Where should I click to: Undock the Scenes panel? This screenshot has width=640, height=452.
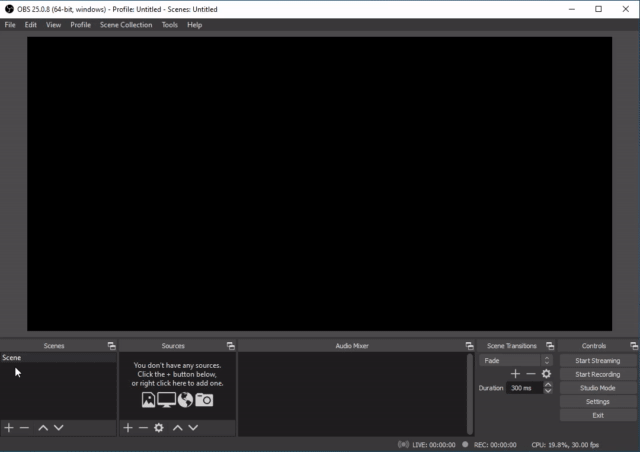click(x=111, y=346)
